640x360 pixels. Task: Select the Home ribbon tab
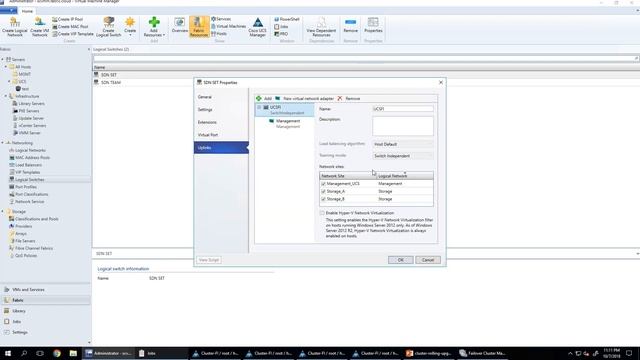coord(27,11)
